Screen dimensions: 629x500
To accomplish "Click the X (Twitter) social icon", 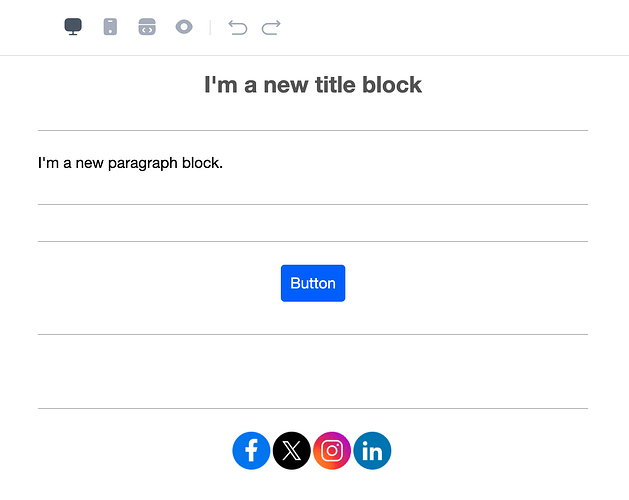I will [x=292, y=451].
